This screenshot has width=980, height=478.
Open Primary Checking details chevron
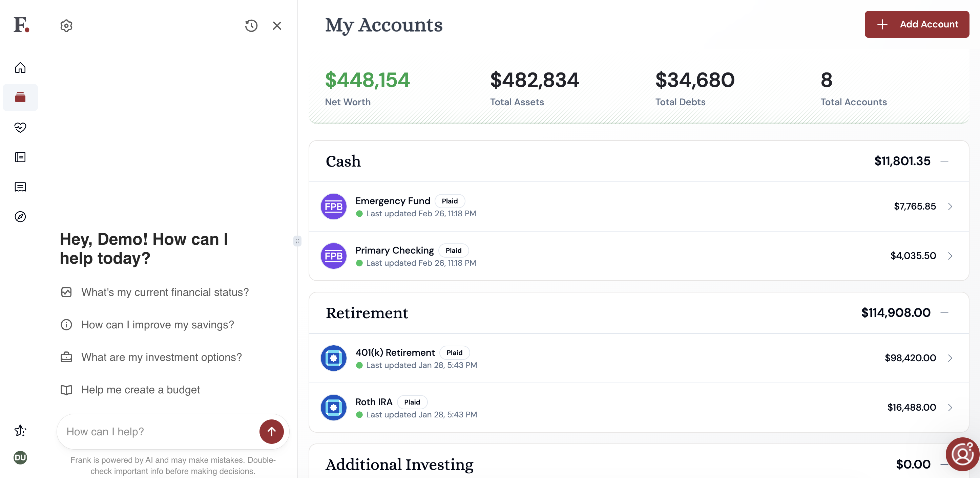pyautogui.click(x=950, y=256)
